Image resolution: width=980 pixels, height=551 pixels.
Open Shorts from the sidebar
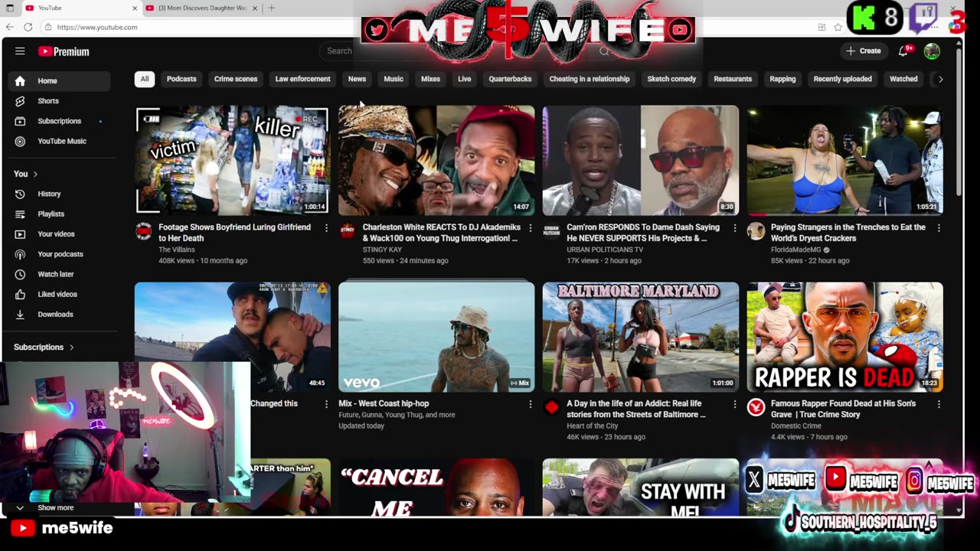coord(60,101)
